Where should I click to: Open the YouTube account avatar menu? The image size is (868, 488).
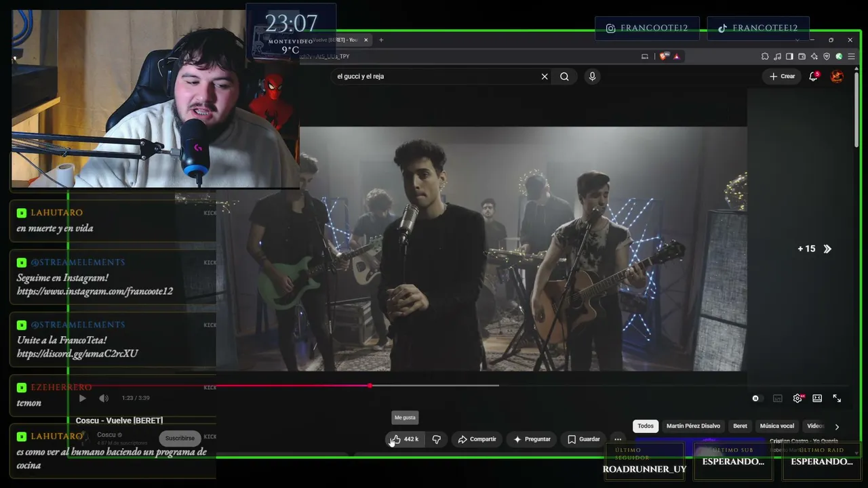pos(837,77)
